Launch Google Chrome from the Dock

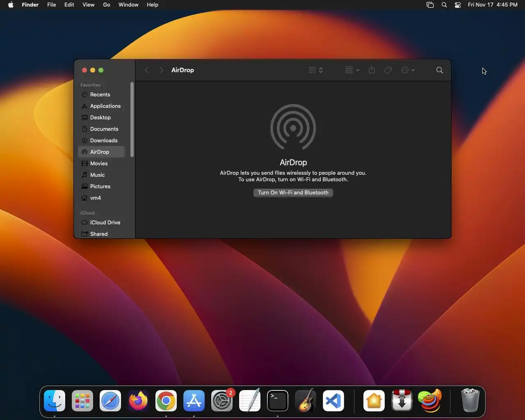[x=166, y=401]
